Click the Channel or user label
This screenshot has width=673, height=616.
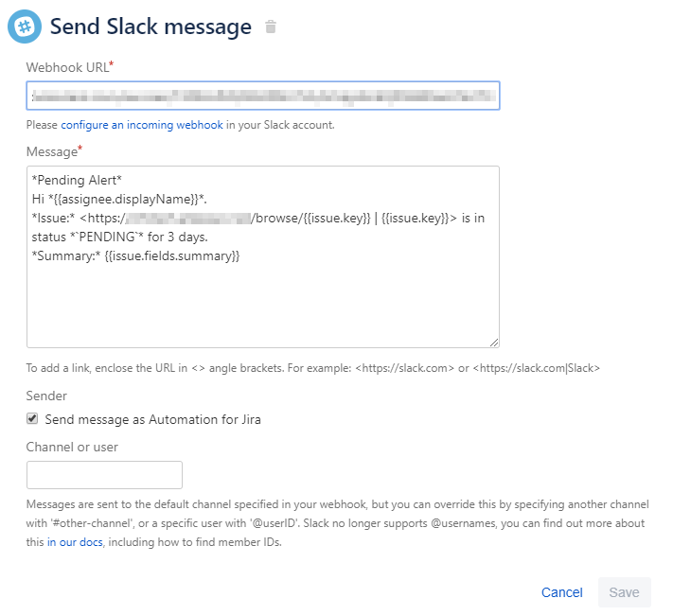[72, 447]
